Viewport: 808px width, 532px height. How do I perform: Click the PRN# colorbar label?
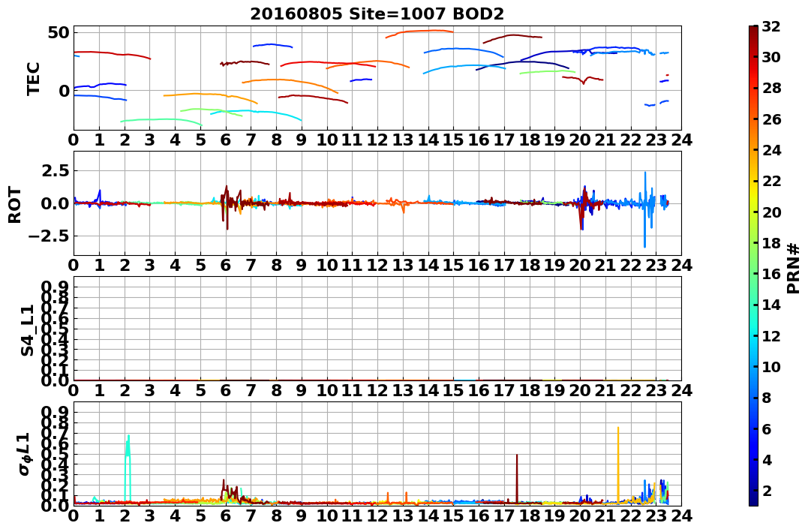click(x=794, y=268)
